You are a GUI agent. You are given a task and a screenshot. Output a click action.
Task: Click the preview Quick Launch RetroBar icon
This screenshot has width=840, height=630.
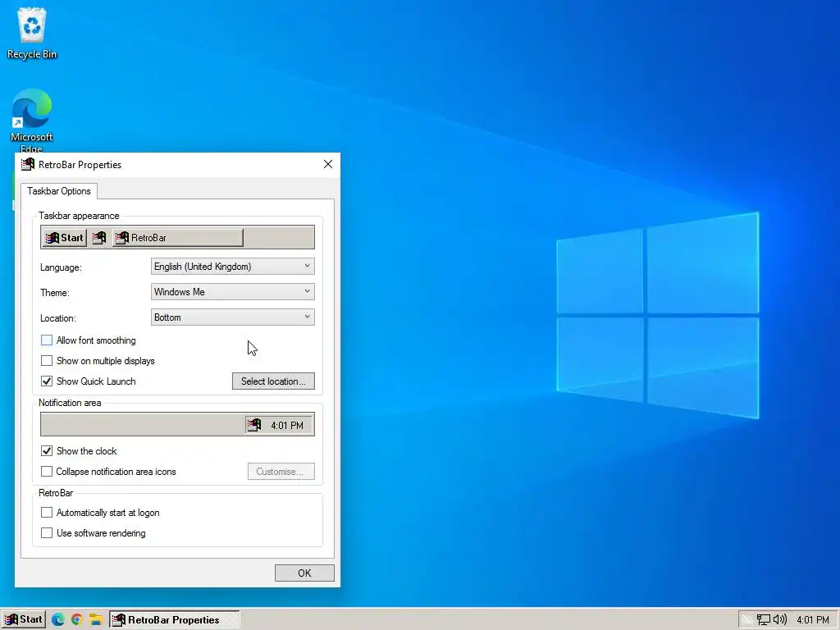click(99, 238)
